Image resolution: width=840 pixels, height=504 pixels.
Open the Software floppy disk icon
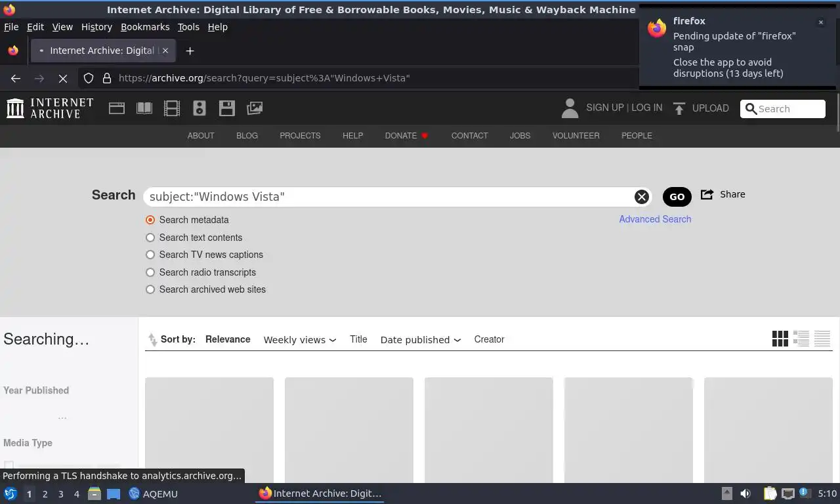pyautogui.click(x=227, y=108)
